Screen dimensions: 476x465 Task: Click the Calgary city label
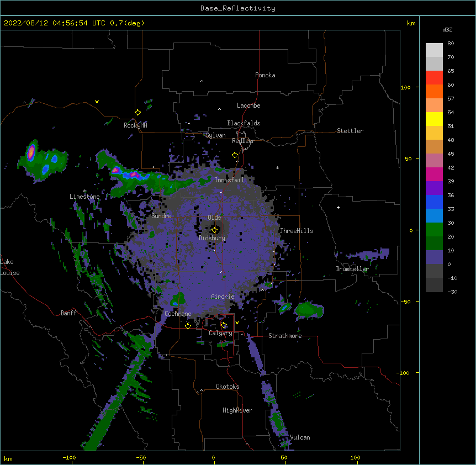(221, 333)
